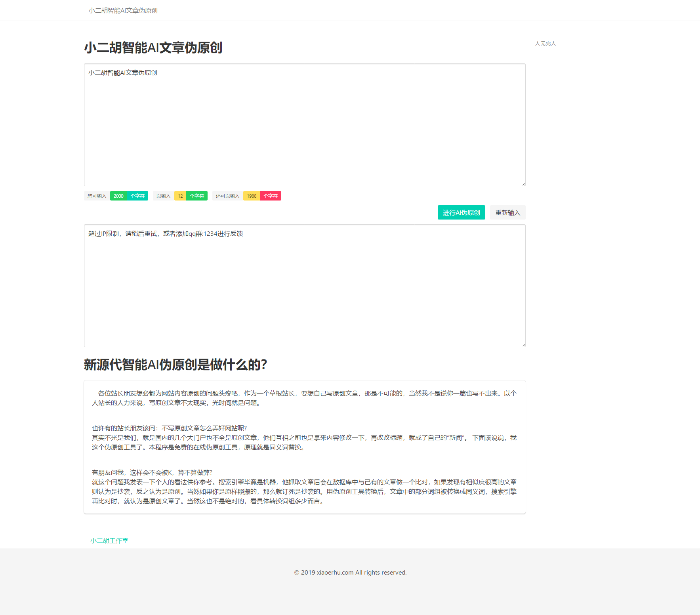Click the 小二胡智能AI文章伪原创 navbar brand
Image resolution: width=700 pixels, height=615 pixels.
[x=123, y=10]
